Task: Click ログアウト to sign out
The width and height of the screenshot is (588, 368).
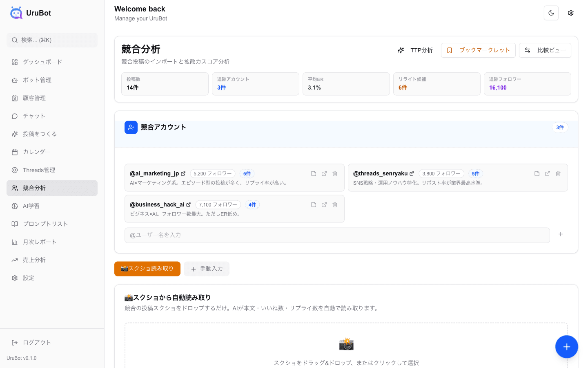Action: tap(52, 343)
